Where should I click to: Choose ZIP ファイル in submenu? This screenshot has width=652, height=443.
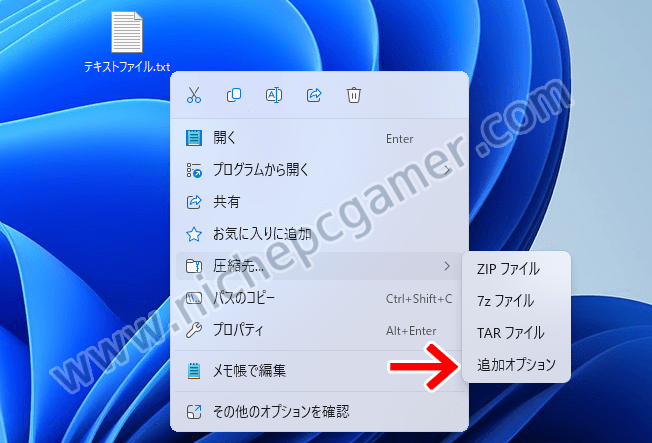(x=516, y=269)
